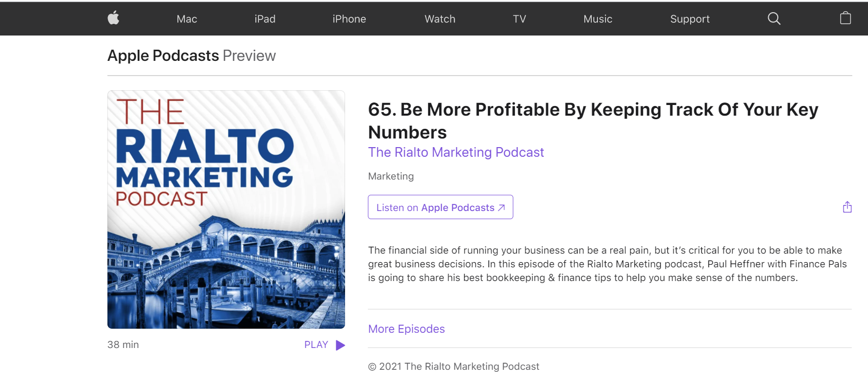Viewport: 868px width, 384px height.
Task: Click the PLAY text label
Action: (x=316, y=345)
